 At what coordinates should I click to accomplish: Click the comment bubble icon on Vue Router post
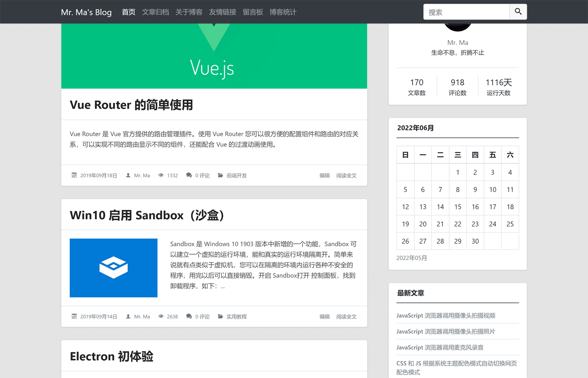click(189, 175)
